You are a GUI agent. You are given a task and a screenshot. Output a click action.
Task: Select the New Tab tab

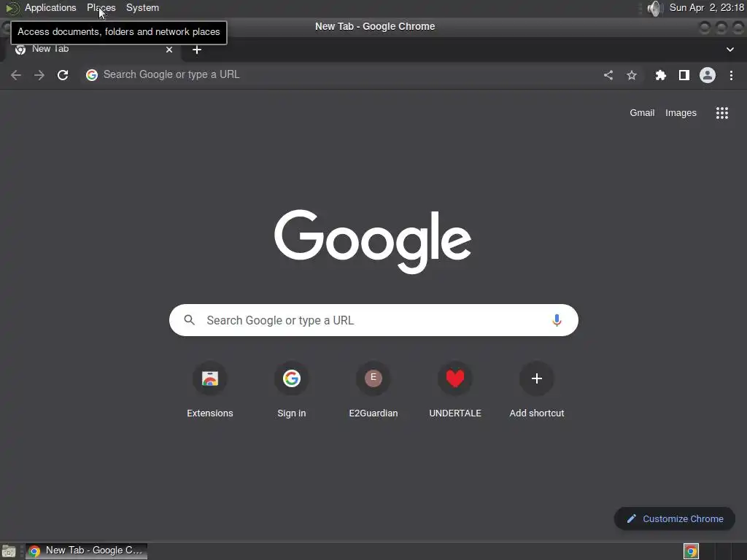click(x=93, y=50)
